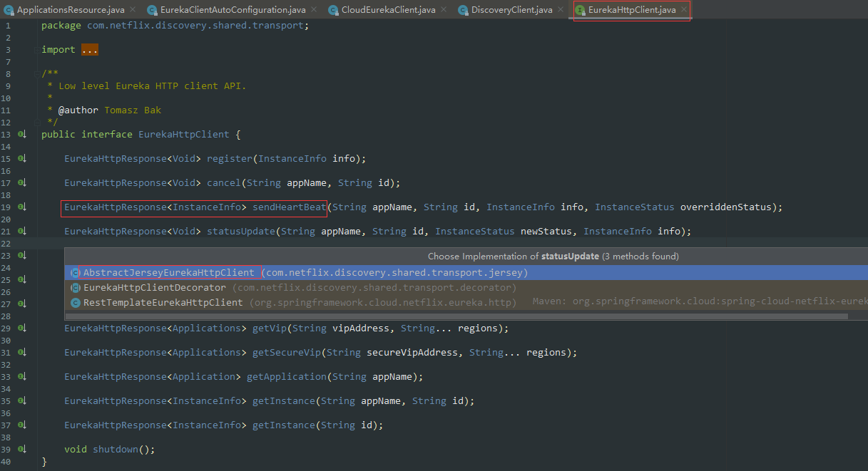This screenshot has width=868, height=471.
Task: Choose EurekaHttpClientDecorator implementation
Action: click(x=466, y=288)
